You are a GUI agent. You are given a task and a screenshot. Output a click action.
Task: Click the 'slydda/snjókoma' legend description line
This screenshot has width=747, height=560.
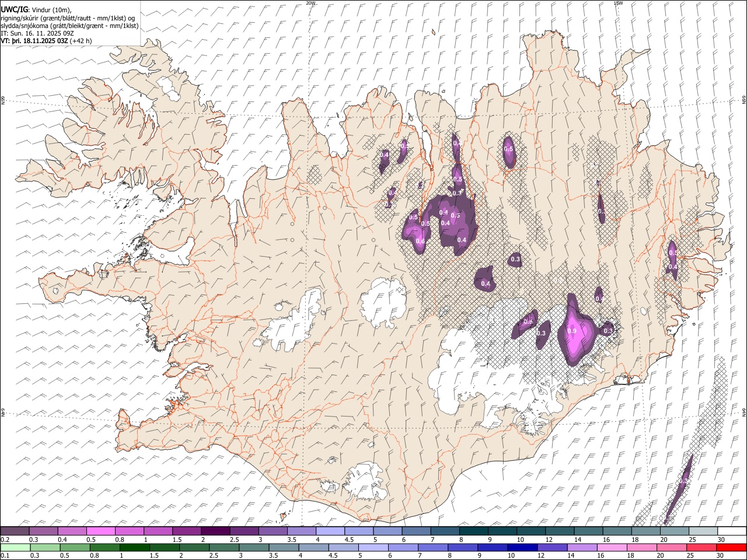click(x=70, y=26)
